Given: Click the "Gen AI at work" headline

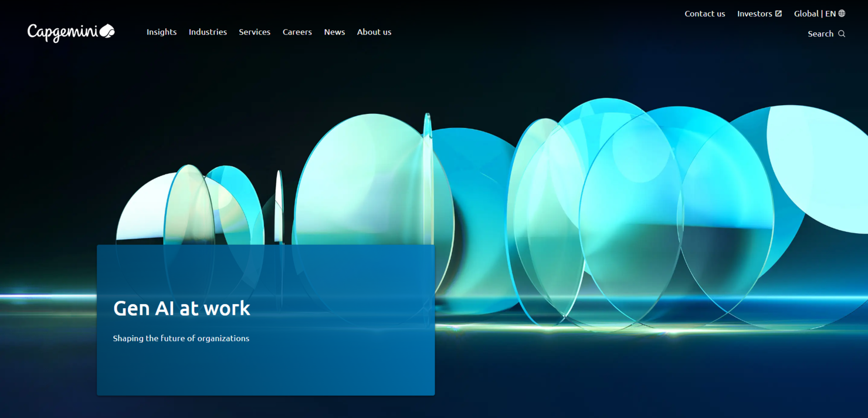Looking at the screenshot, I should pyautogui.click(x=181, y=308).
